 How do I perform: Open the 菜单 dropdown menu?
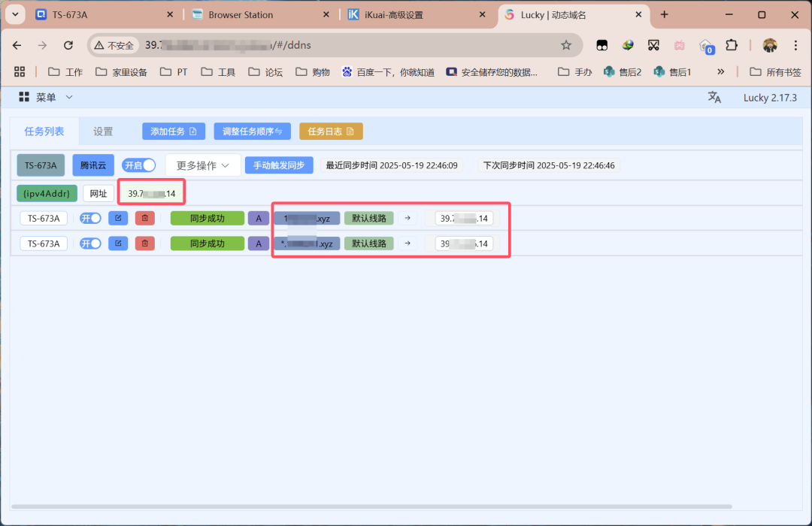tap(46, 98)
